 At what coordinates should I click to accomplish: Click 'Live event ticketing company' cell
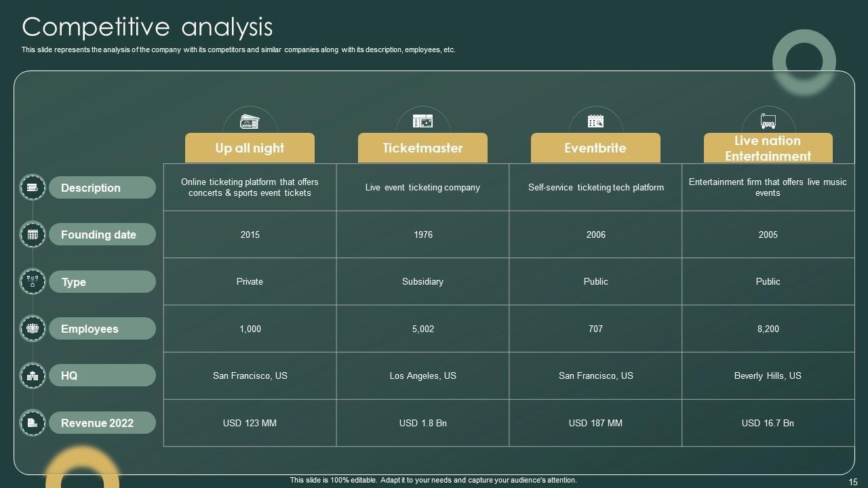click(422, 187)
